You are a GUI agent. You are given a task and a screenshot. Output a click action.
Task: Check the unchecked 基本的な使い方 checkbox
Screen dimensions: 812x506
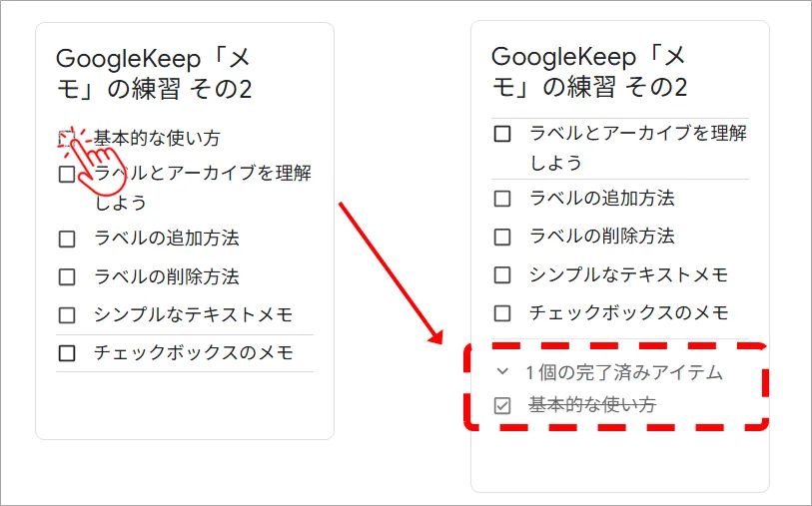point(67,138)
